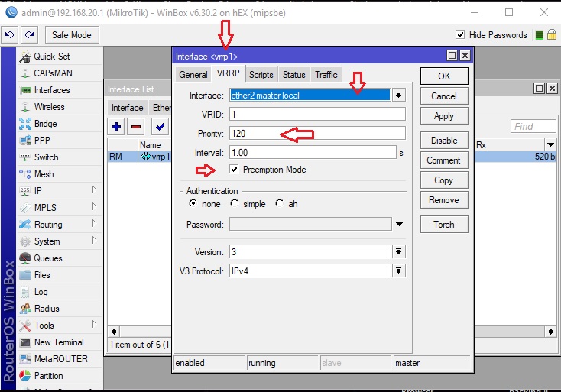Click the blue plus add interface icon
The height and width of the screenshot is (392, 561).
116,127
